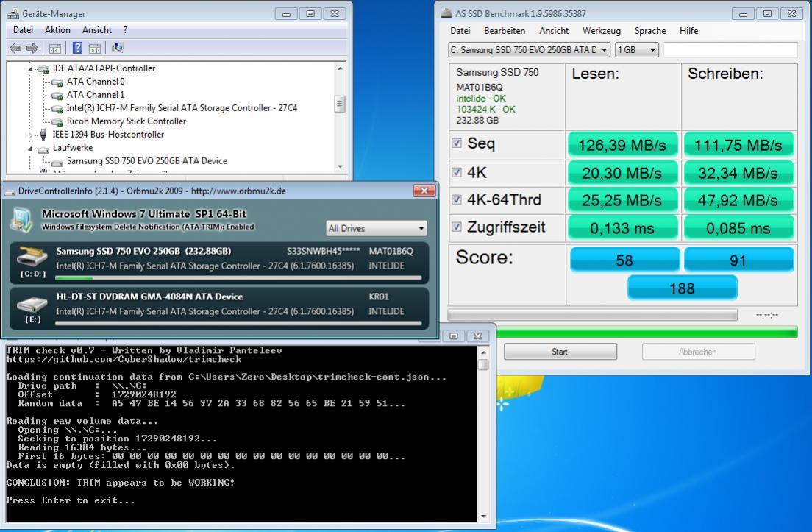The image size is (812, 532).
Task: Click the Seq write result 111,75 MB/s
Action: (x=738, y=145)
